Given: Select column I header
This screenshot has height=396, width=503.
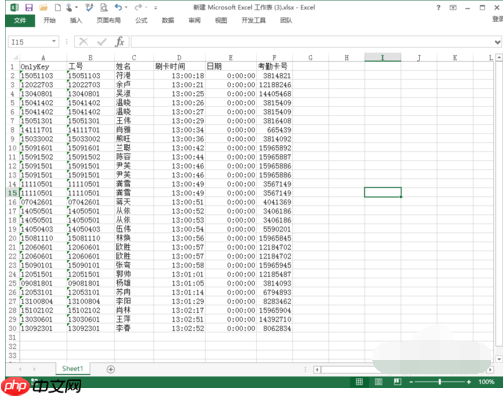Looking at the screenshot, I should point(383,58).
